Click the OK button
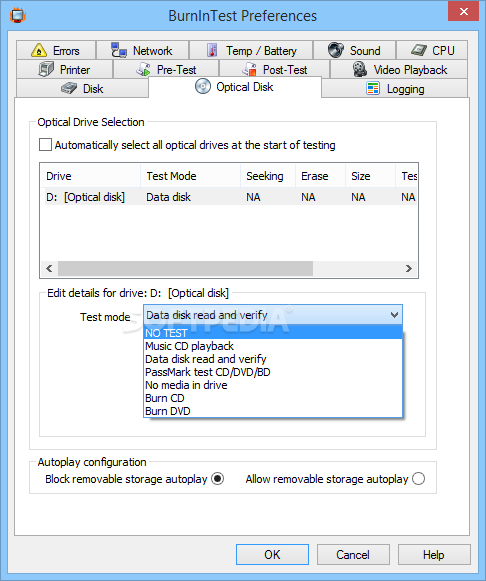Image resolution: width=486 pixels, height=581 pixels. coord(272,554)
